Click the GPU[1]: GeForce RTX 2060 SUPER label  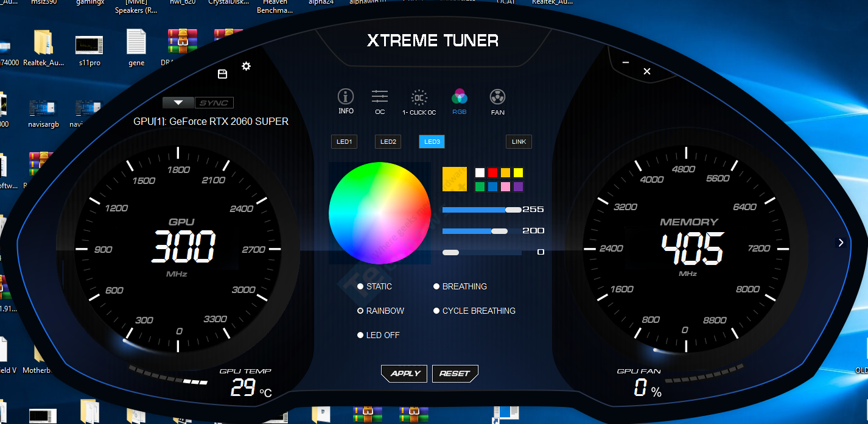pos(211,121)
